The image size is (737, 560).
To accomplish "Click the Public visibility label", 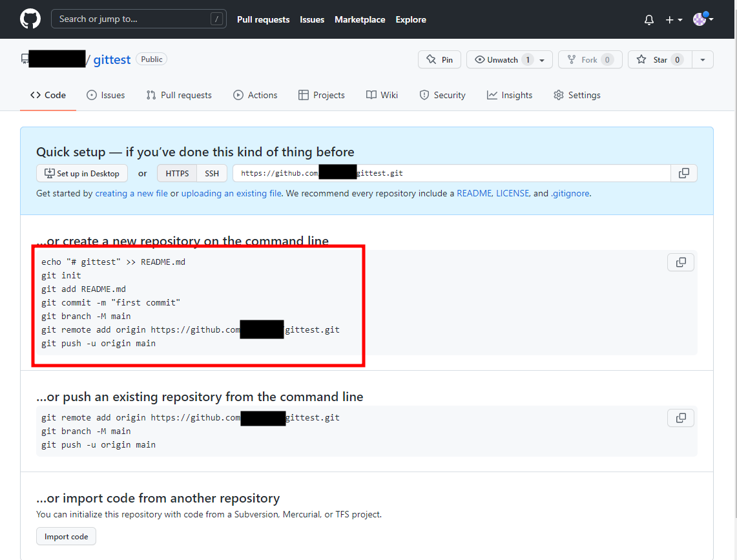I will click(x=151, y=59).
